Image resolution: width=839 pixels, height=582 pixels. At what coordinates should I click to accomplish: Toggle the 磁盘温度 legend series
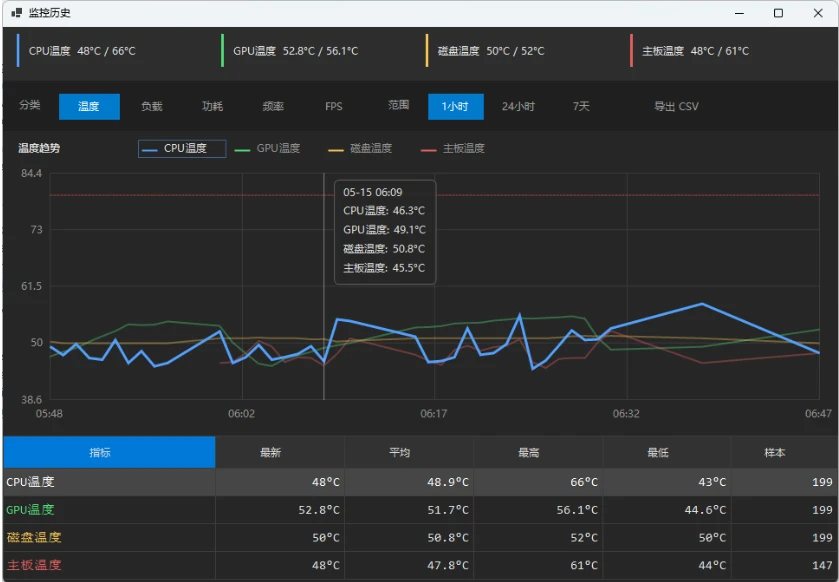click(x=360, y=149)
